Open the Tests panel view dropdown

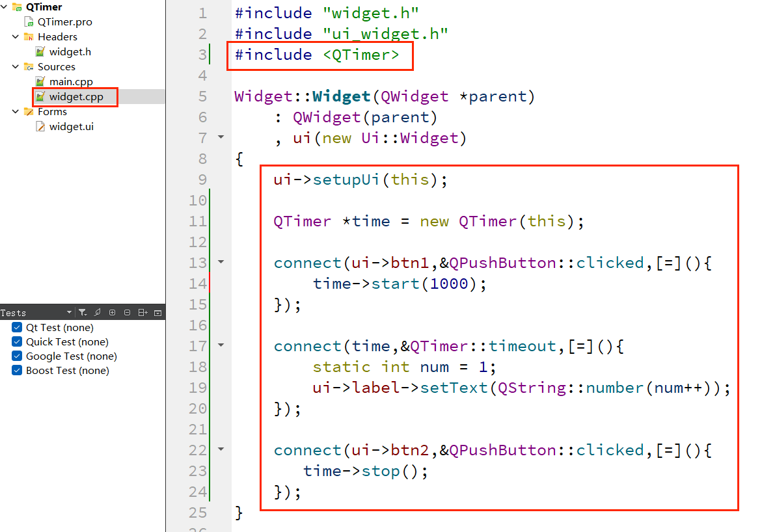(x=69, y=312)
